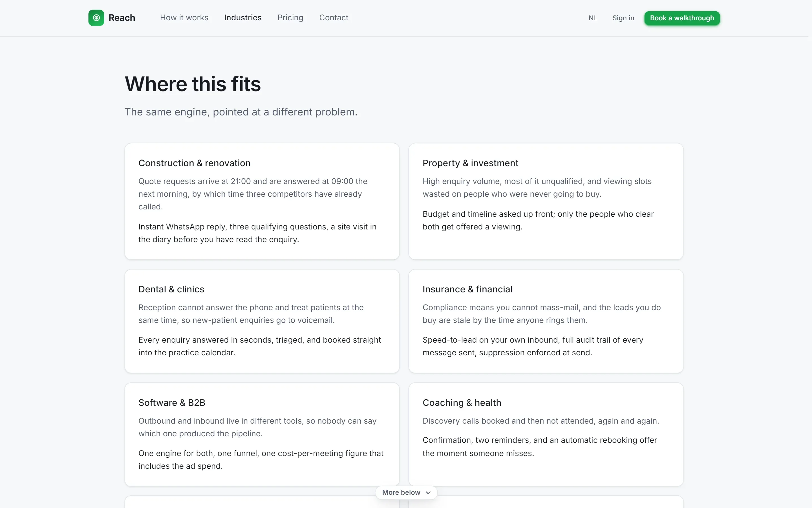Select the Property & investment card title
Screen dimensions: 812x508
pyautogui.click(x=470, y=163)
